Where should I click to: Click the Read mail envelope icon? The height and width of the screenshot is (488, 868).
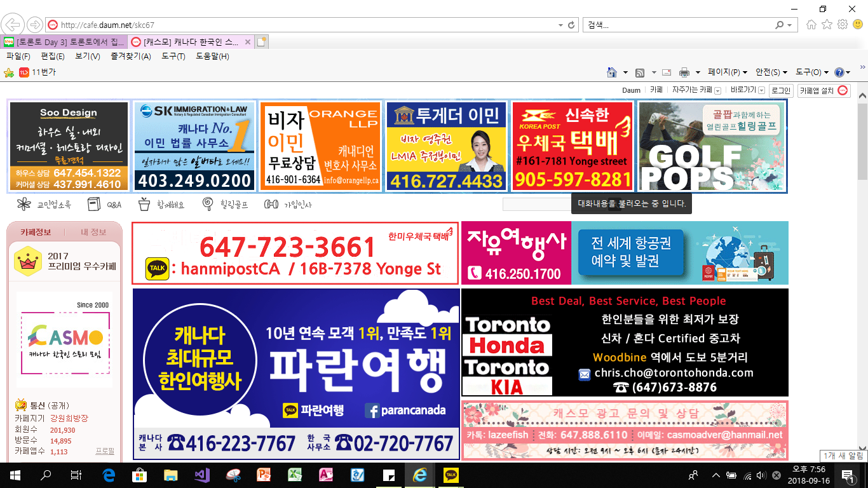(x=667, y=72)
